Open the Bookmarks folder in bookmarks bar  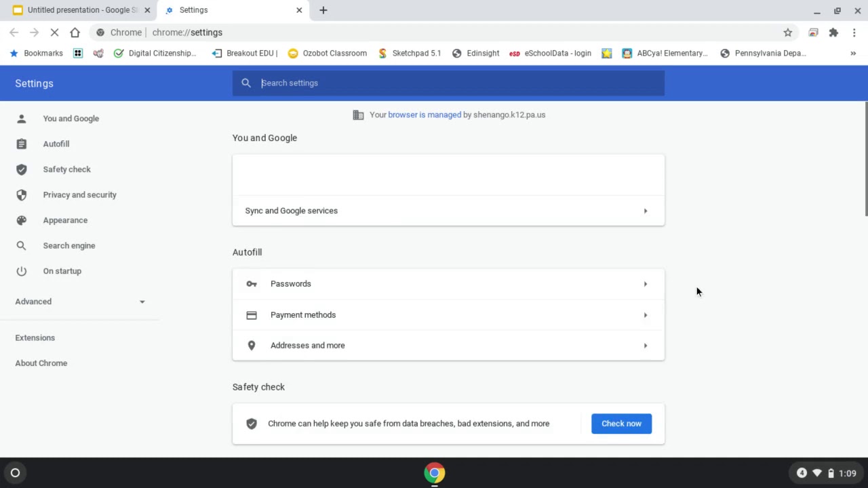pyautogui.click(x=36, y=53)
